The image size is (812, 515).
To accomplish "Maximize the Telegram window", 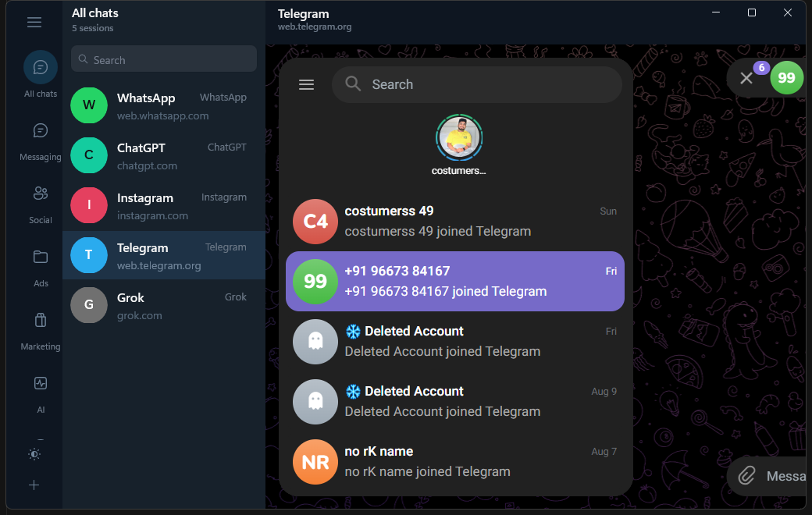I will (752, 12).
